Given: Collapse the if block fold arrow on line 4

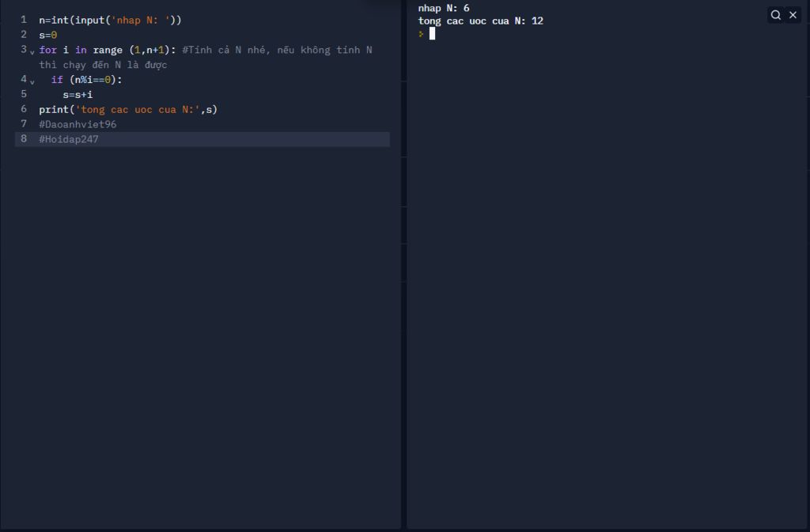Looking at the screenshot, I should (32, 81).
